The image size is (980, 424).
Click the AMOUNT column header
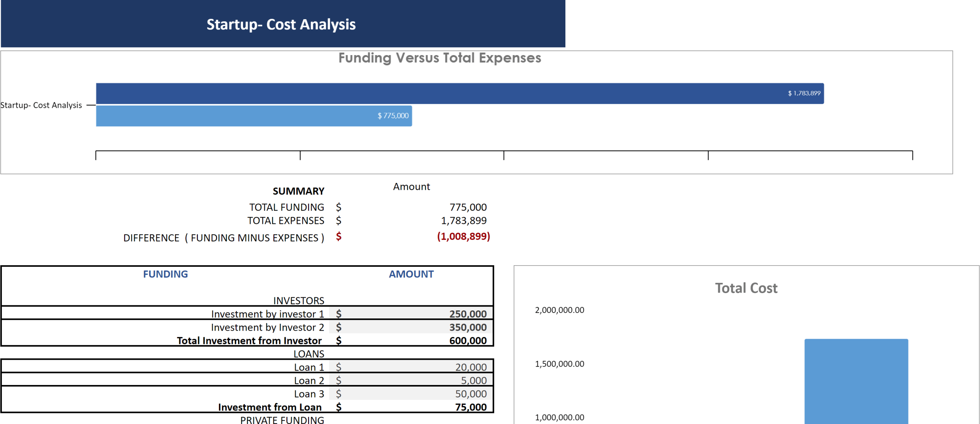coord(411,274)
